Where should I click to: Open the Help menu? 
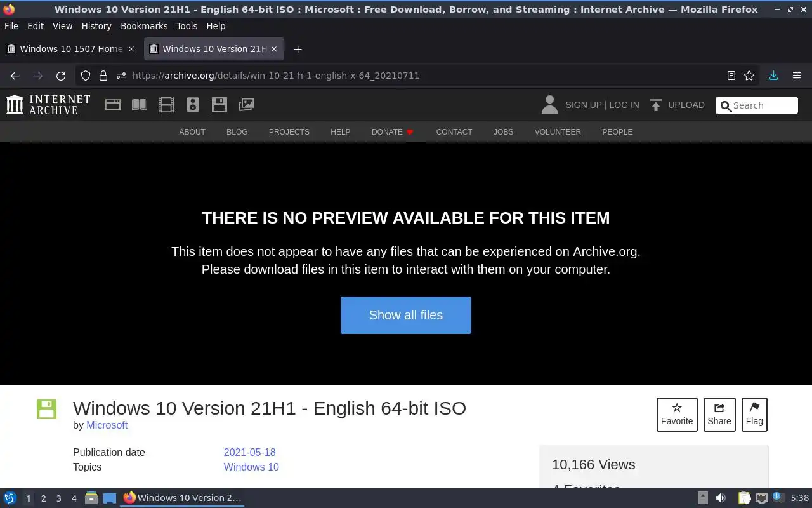click(216, 26)
